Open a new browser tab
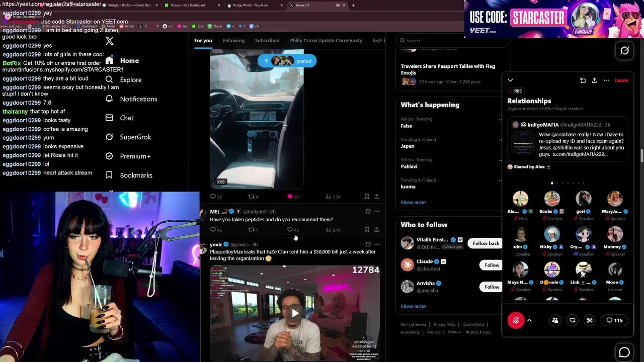This screenshot has height=362, width=644. [x=353, y=5]
